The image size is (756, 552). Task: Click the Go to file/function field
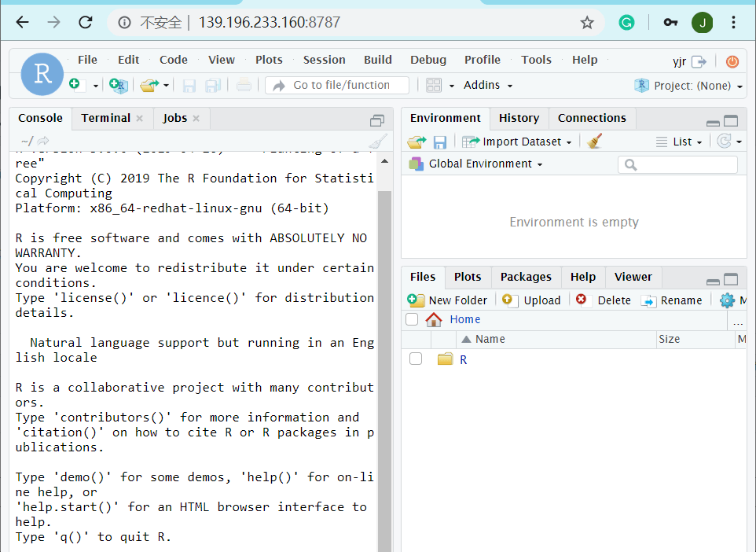tap(339, 85)
